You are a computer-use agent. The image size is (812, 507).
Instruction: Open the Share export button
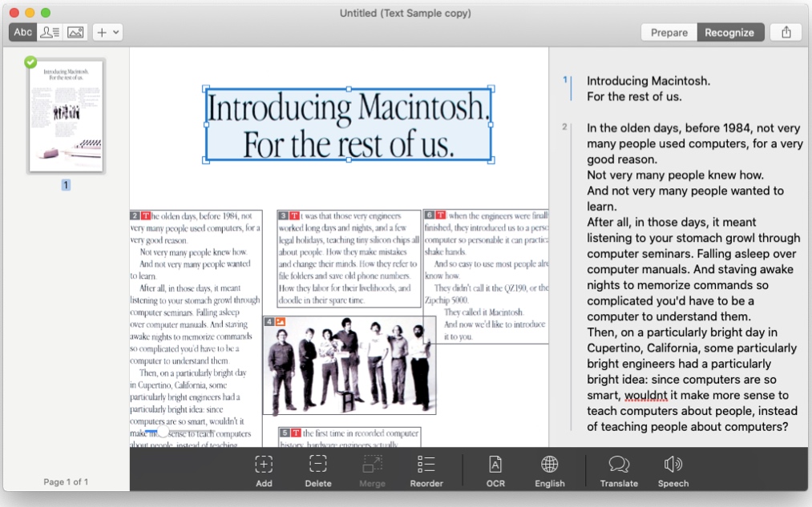coord(786,32)
